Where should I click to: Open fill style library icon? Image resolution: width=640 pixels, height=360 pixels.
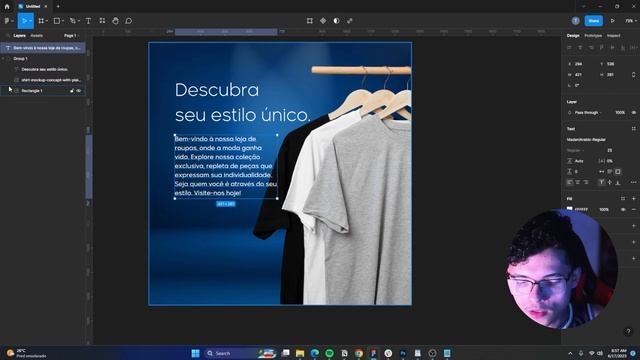(x=623, y=199)
